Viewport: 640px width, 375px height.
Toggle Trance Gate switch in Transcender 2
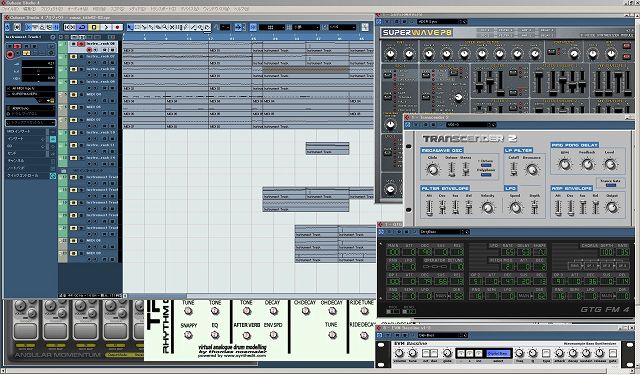(611, 185)
